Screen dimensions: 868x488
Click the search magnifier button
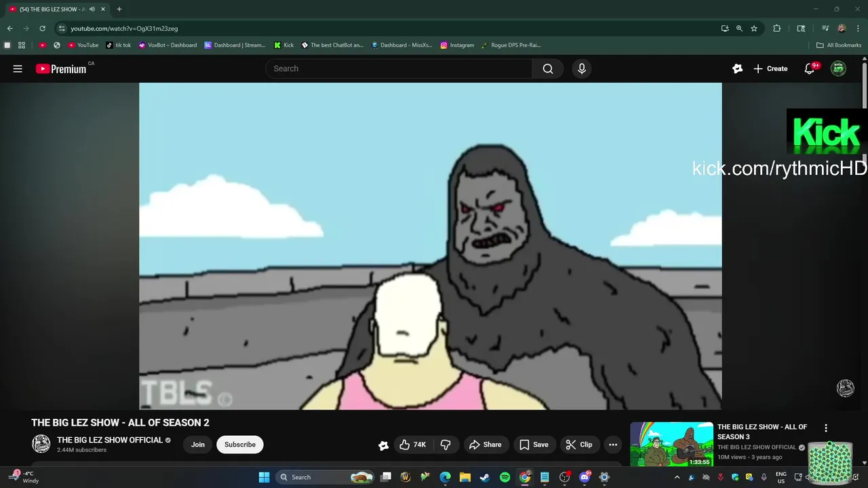tap(548, 68)
